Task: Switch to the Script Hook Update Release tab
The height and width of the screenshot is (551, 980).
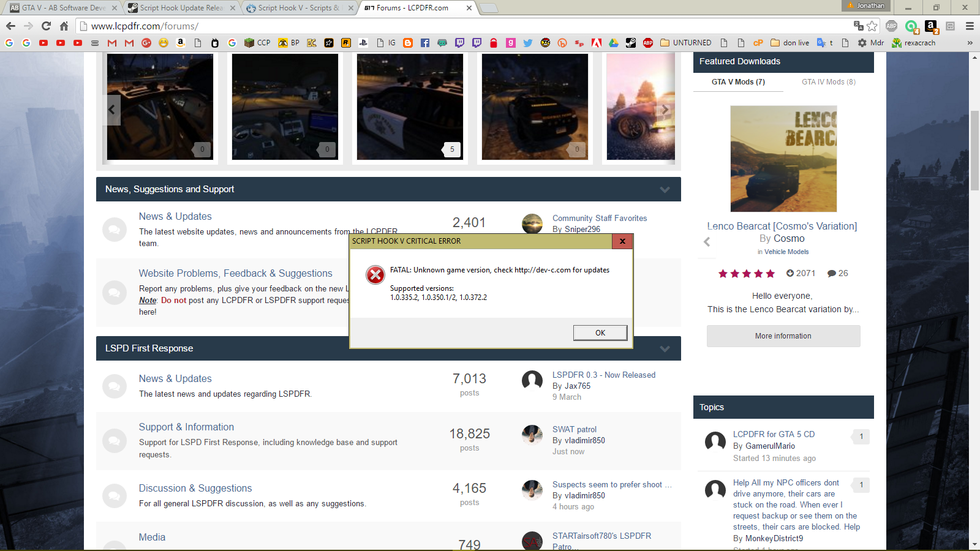Action: tap(181, 8)
